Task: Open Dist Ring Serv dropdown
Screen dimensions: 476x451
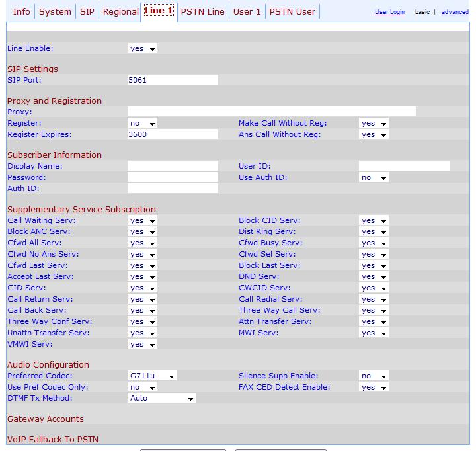Action: 374,231
